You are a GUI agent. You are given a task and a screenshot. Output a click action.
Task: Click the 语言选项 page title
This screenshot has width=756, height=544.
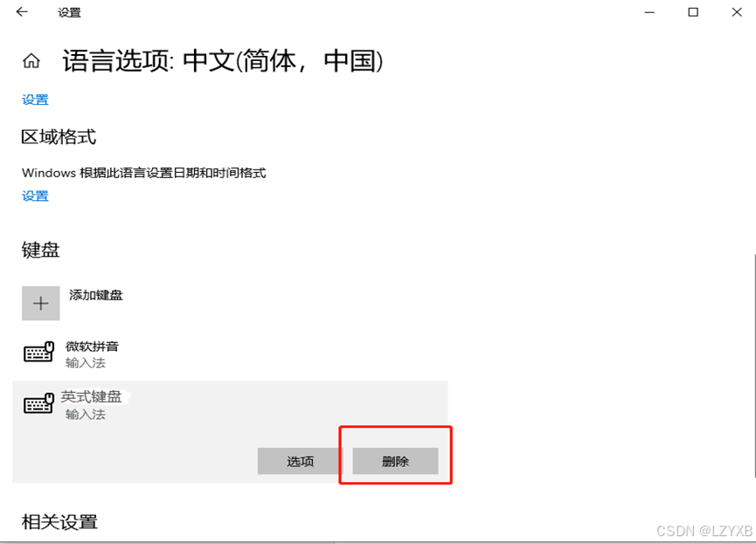223,61
